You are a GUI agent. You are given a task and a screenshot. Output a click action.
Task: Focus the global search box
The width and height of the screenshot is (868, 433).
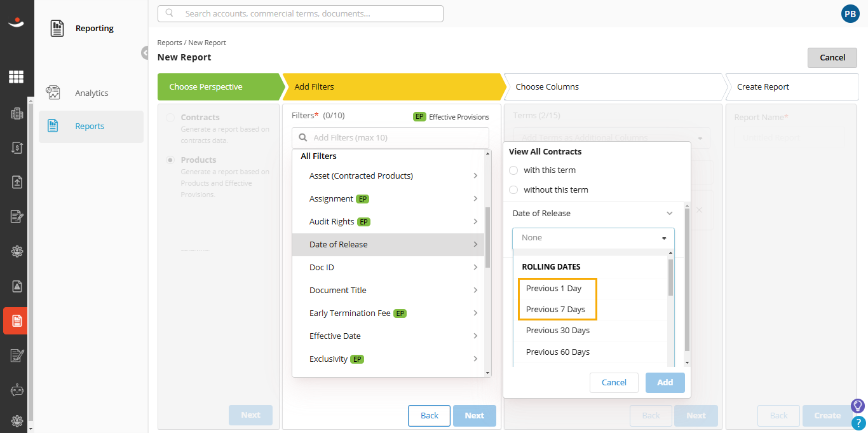(x=301, y=13)
